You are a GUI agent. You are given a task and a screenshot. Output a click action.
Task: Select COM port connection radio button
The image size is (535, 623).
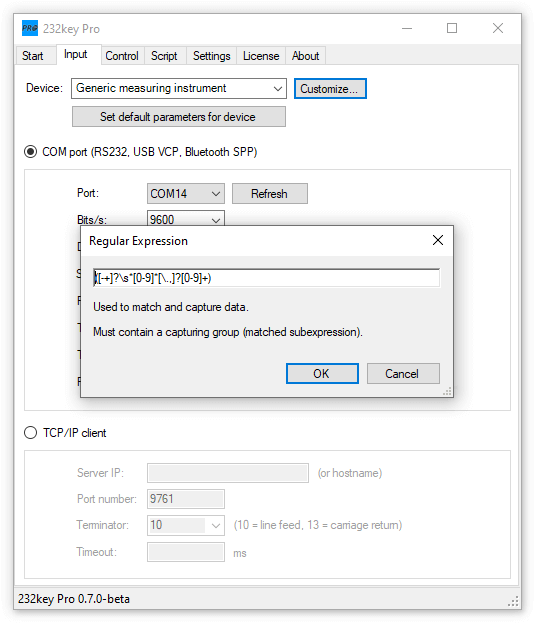pyautogui.click(x=31, y=152)
